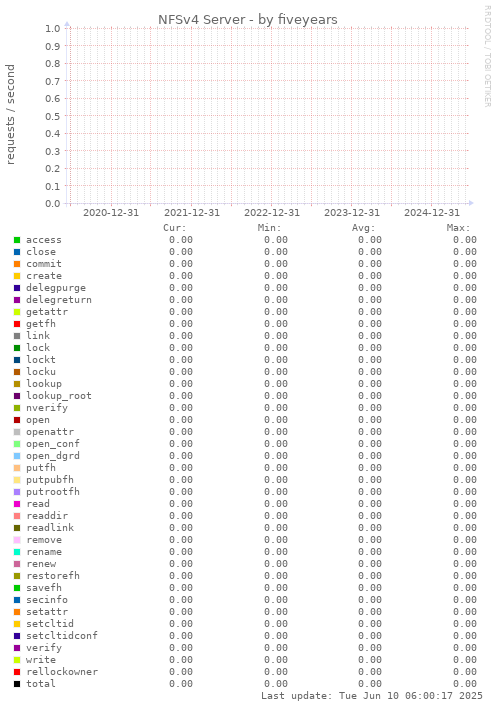Click the Cur value in the access row
This screenshot has height=708, width=497.
pyautogui.click(x=181, y=240)
